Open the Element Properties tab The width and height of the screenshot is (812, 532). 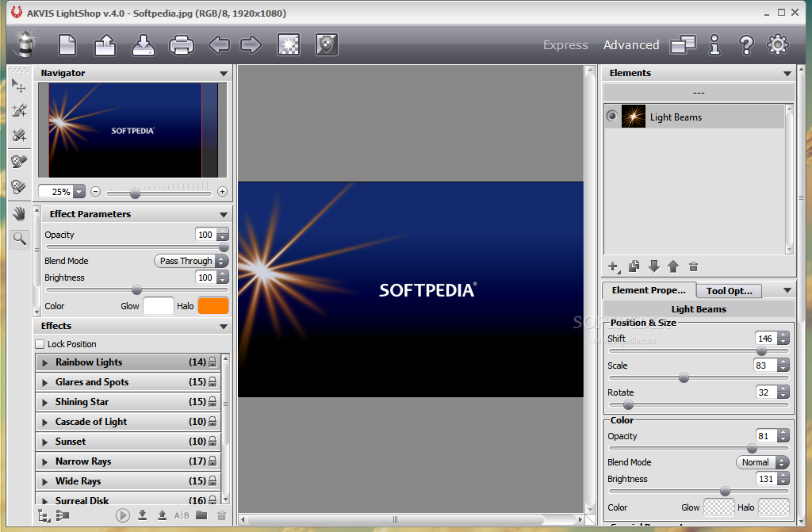(x=649, y=290)
